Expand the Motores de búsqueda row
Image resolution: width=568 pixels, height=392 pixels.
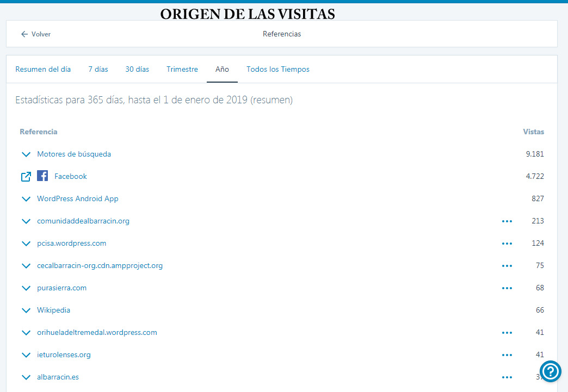point(282,154)
